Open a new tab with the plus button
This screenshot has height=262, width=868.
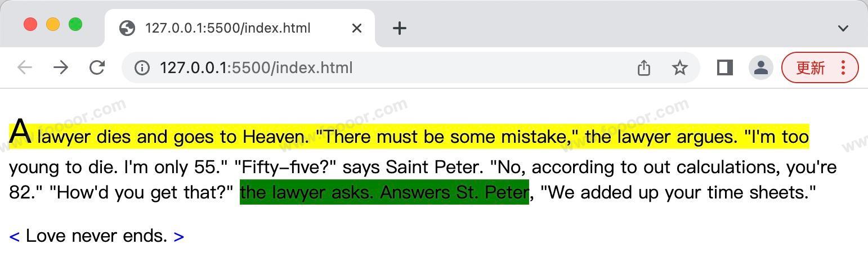[x=399, y=28]
